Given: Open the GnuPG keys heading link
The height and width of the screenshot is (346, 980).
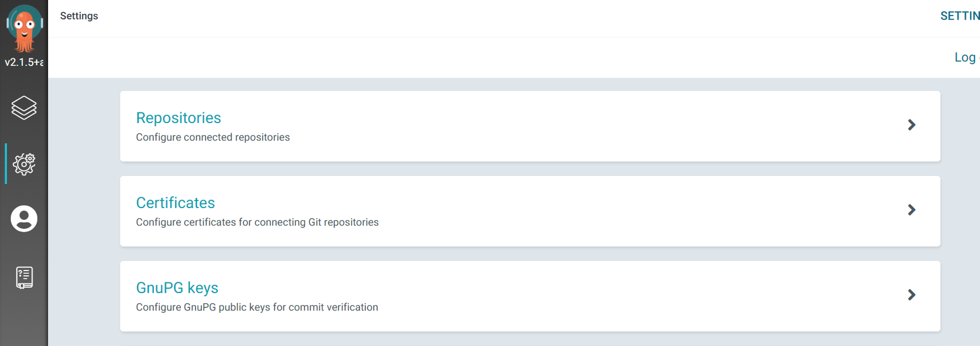Looking at the screenshot, I should (177, 288).
